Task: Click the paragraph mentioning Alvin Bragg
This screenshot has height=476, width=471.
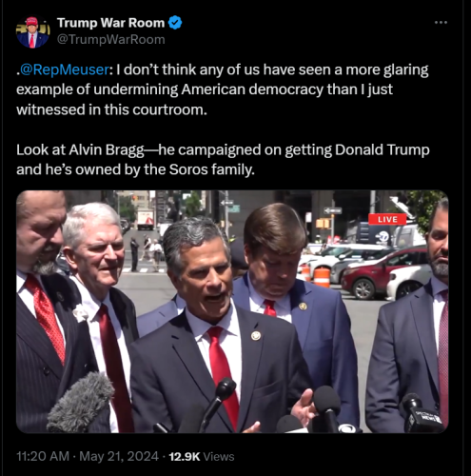Action: (223, 160)
